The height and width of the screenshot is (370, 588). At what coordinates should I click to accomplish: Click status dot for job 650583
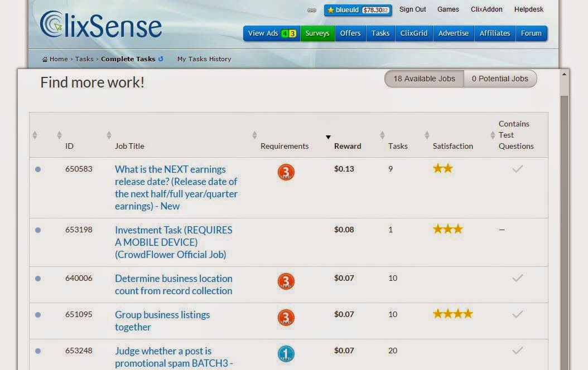(x=38, y=169)
